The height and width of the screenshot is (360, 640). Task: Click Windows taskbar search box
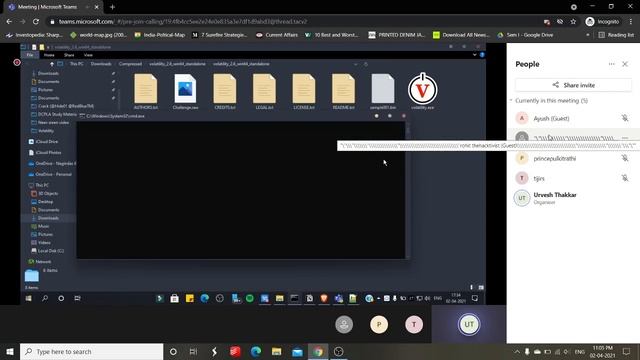coord(91,351)
